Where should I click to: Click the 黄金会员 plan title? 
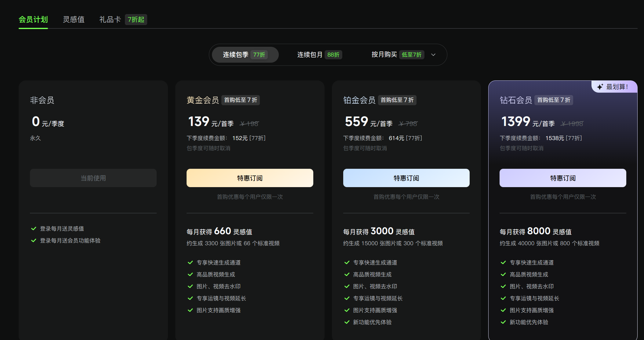click(x=203, y=100)
